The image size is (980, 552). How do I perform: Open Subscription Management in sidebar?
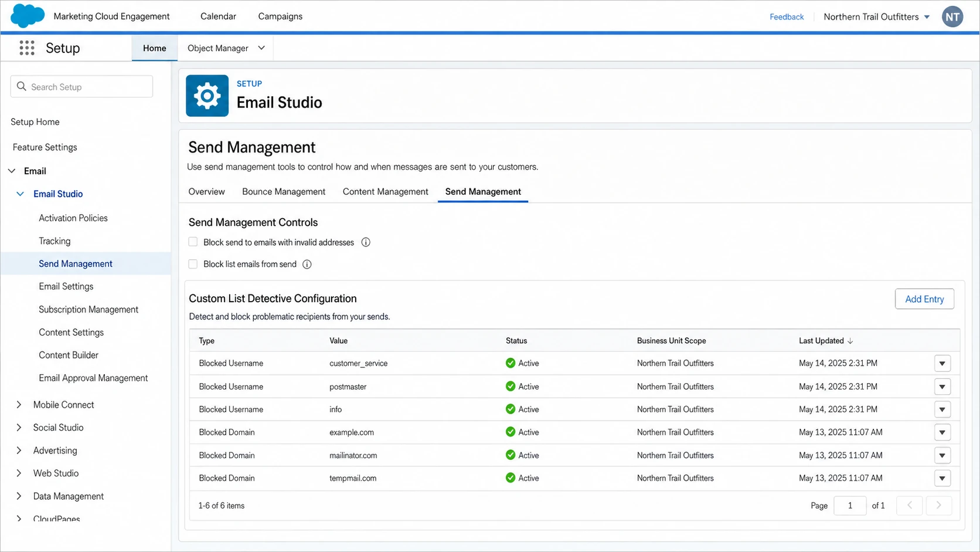tap(89, 310)
